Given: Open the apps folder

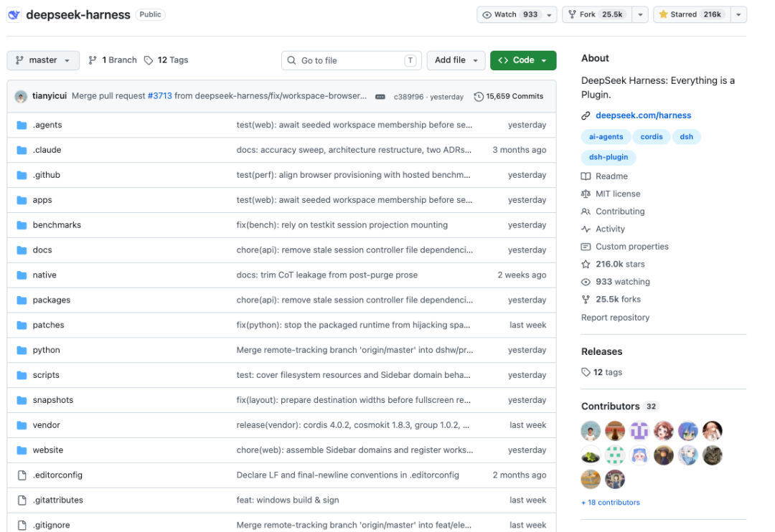Looking at the screenshot, I should pos(42,200).
